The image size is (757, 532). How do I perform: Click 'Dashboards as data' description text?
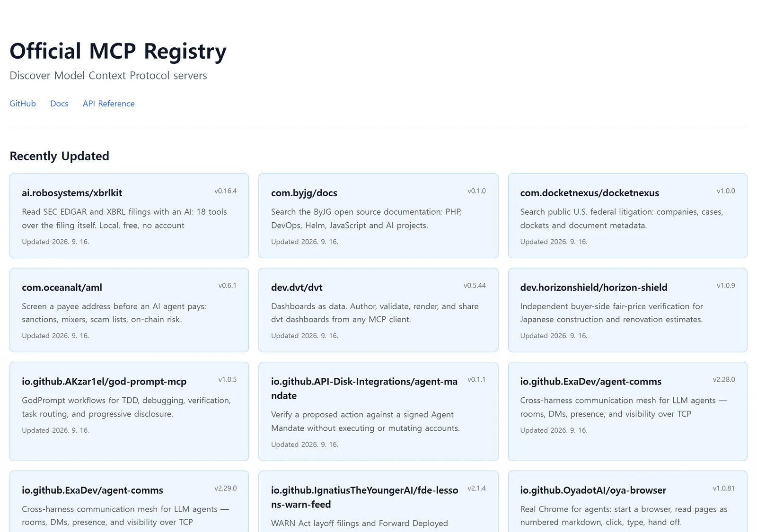click(375, 313)
